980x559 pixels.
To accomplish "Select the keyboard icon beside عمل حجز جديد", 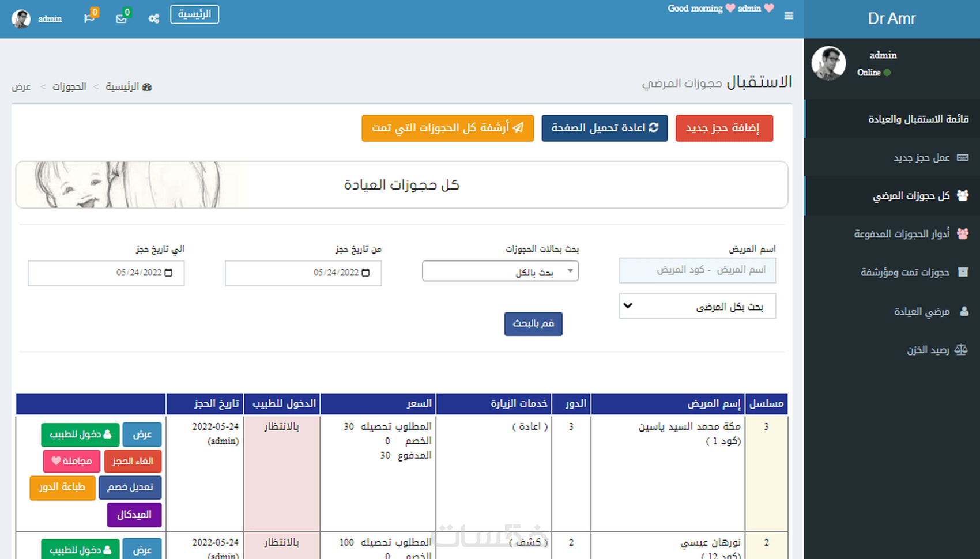I will pyautogui.click(x=963, y=157).
